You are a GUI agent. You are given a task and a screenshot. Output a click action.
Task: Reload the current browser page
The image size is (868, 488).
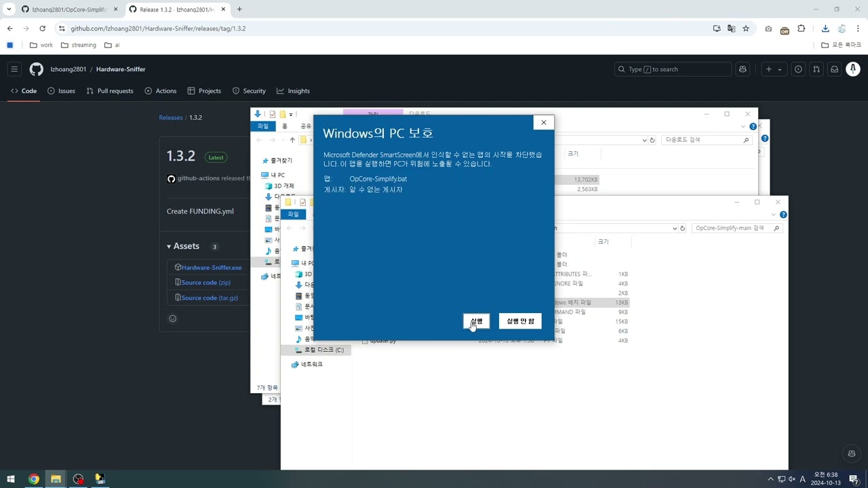click(42, 28)
